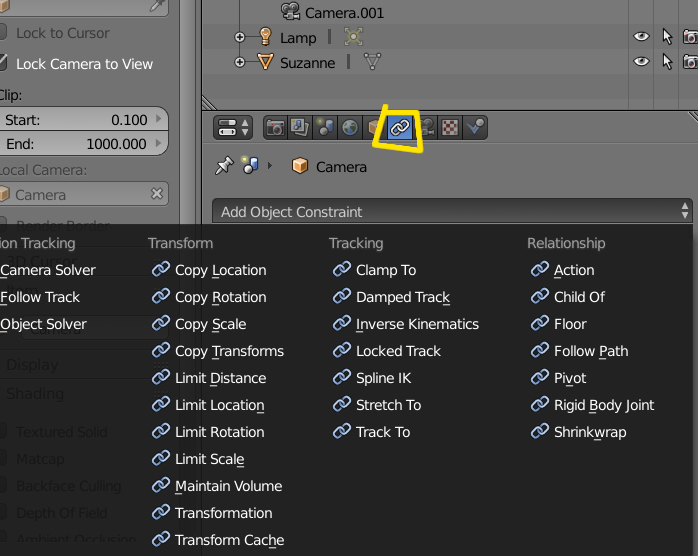The width and height of the screenshot is (698, 556).
Task: Click the mesh data triangle icon beside Suzanne
Action: click(372, 61)
